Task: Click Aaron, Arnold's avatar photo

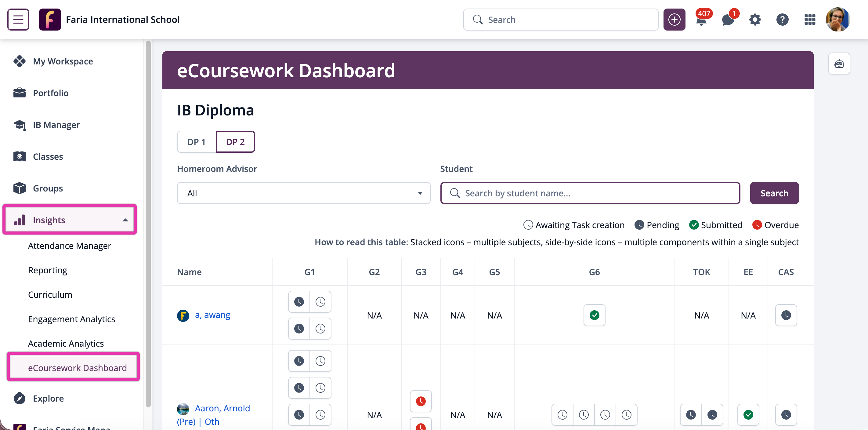Action: (183, 409)
